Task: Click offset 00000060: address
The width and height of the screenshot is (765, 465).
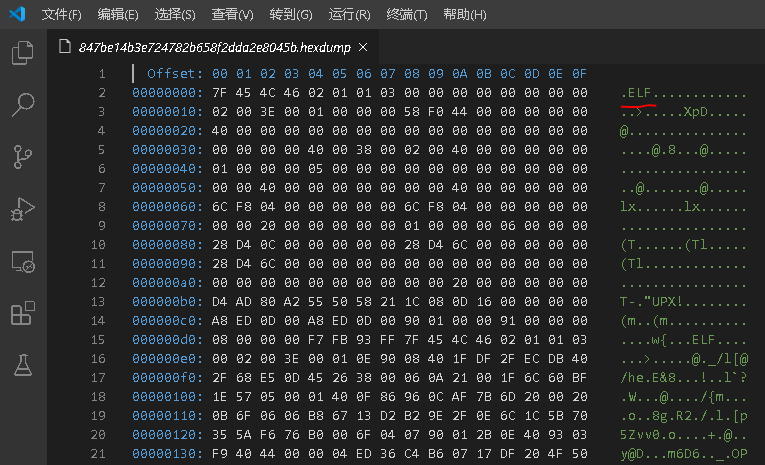Action: coord(167,207)
